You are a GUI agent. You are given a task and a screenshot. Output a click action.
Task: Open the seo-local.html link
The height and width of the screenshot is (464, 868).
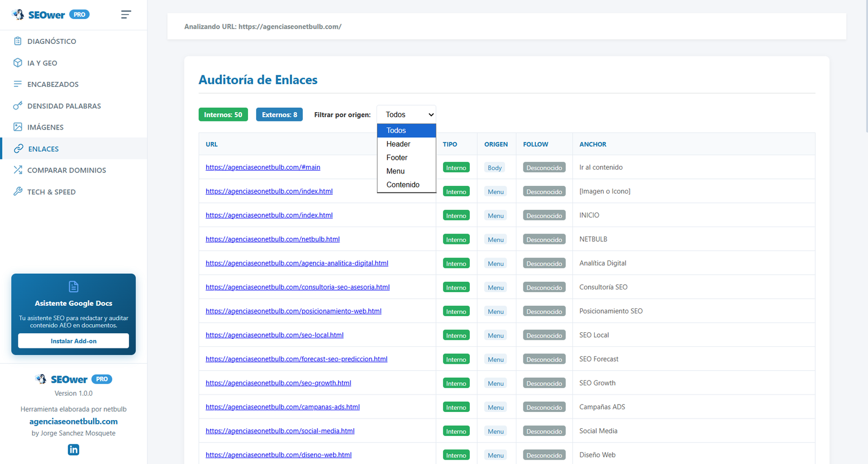coord(275,335)
